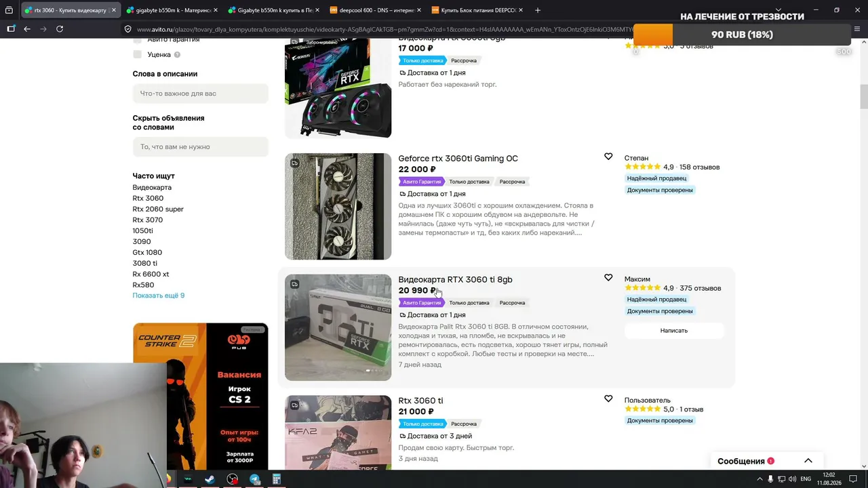Open the Palit RTX 3060 Ti box photo
Image resolution: width=868 pixels, height=488 pixels.
338,327
